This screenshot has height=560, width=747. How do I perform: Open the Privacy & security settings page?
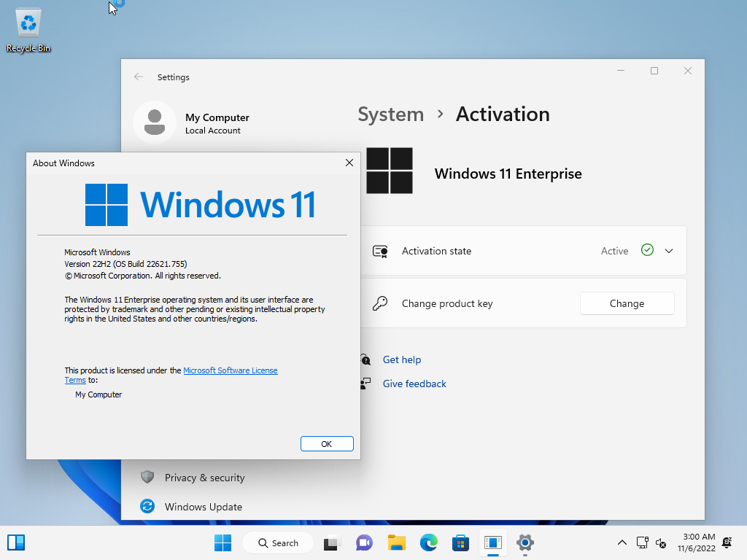[205, 478]
